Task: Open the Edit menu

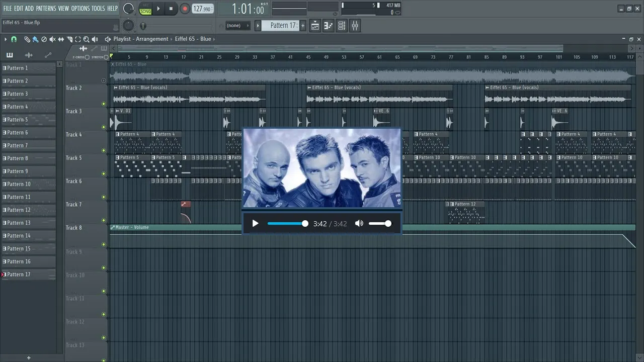Action: pyautogui.click(x=18, y=9)
